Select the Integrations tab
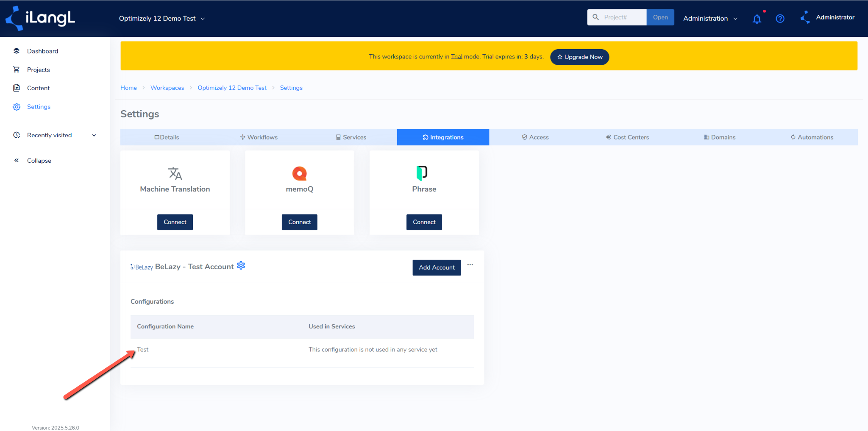This screenshot has height=431, width=868. 443,137
